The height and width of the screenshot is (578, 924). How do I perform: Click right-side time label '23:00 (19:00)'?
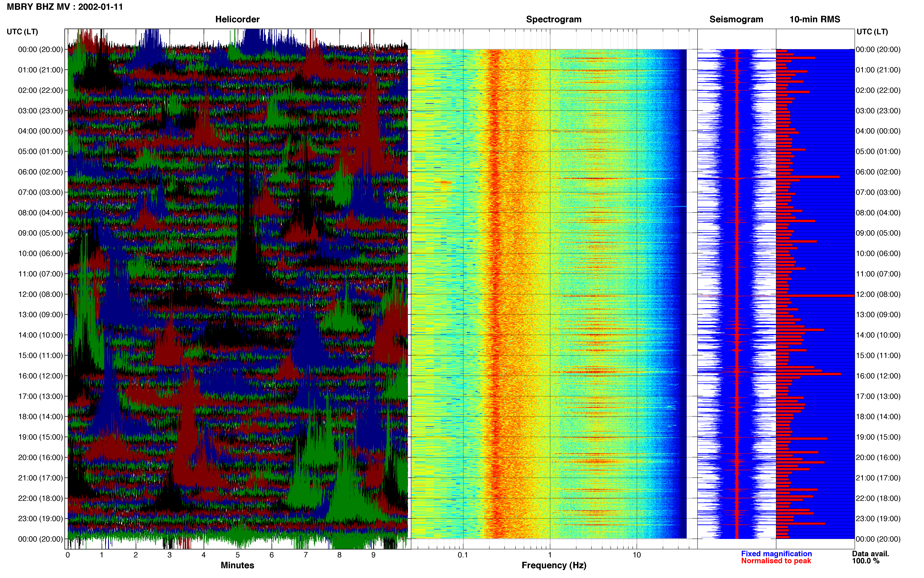click(x=878, y=519)
